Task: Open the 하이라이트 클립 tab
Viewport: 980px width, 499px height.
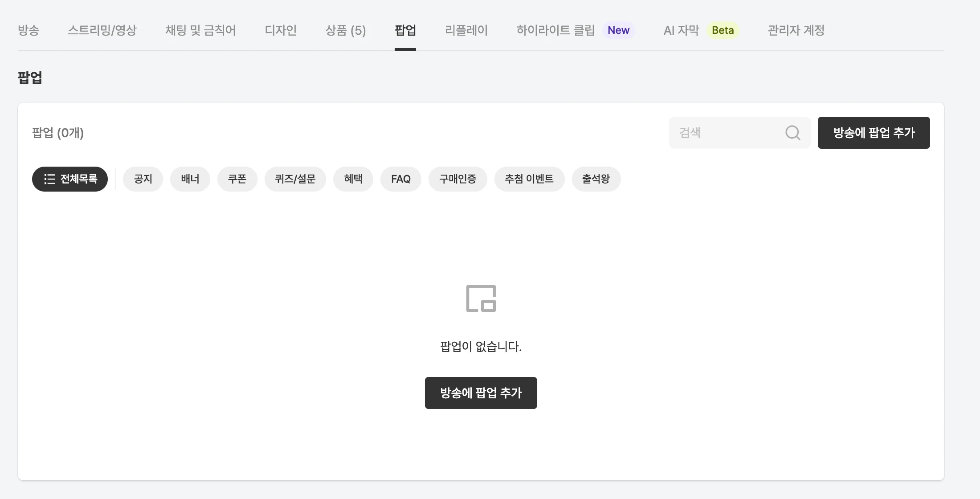Action: pyautogui.click(x=555, y=30)
